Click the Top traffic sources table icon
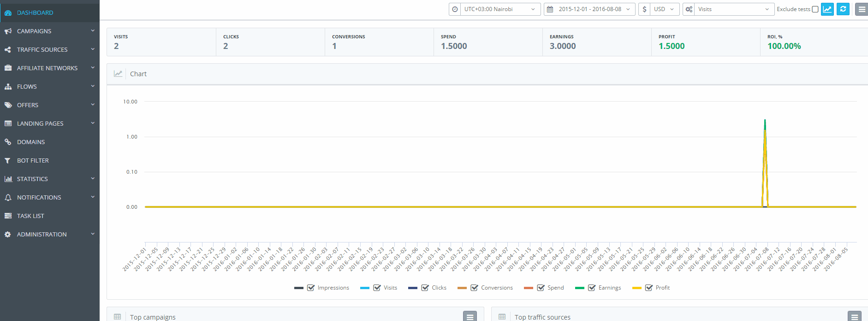 pyautogui.click(x=502, y=317)
